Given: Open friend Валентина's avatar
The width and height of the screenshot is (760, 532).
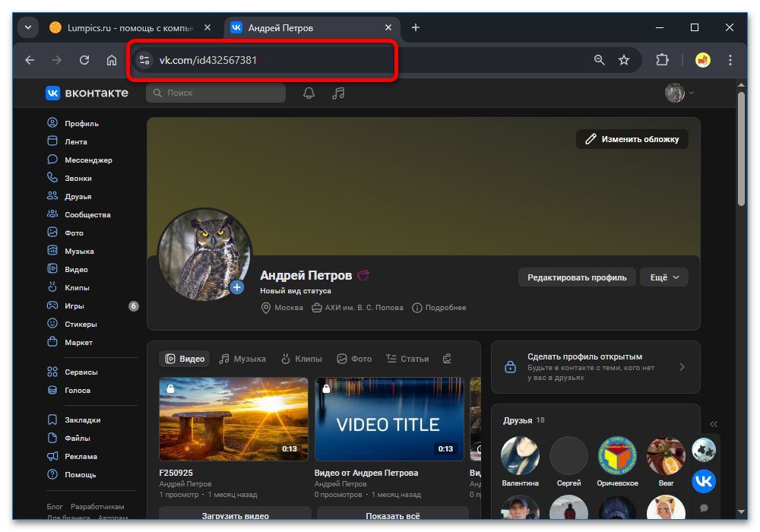Looking at the screenshot, I should tap(520, 455).
